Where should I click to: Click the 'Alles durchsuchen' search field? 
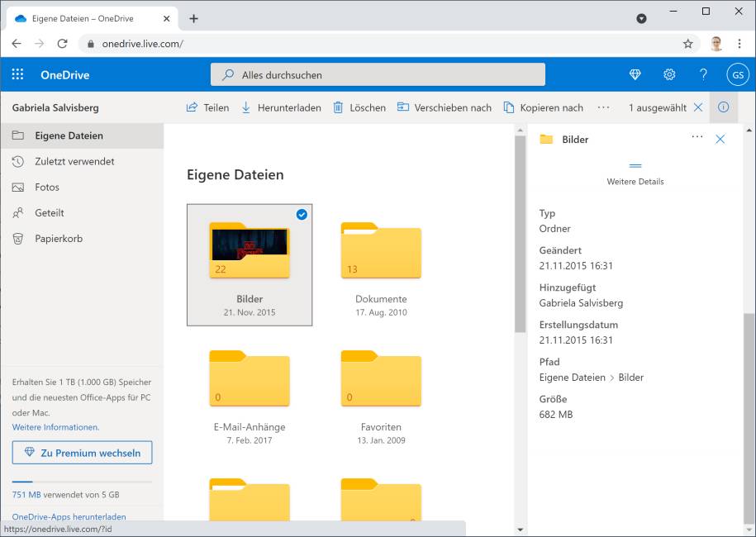click(378, 75)
